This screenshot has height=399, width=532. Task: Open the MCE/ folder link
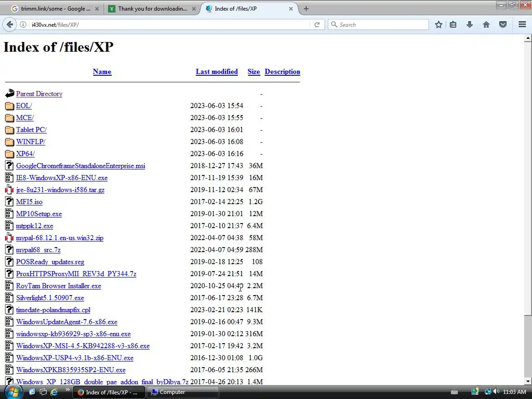click(x=25, y=118)
